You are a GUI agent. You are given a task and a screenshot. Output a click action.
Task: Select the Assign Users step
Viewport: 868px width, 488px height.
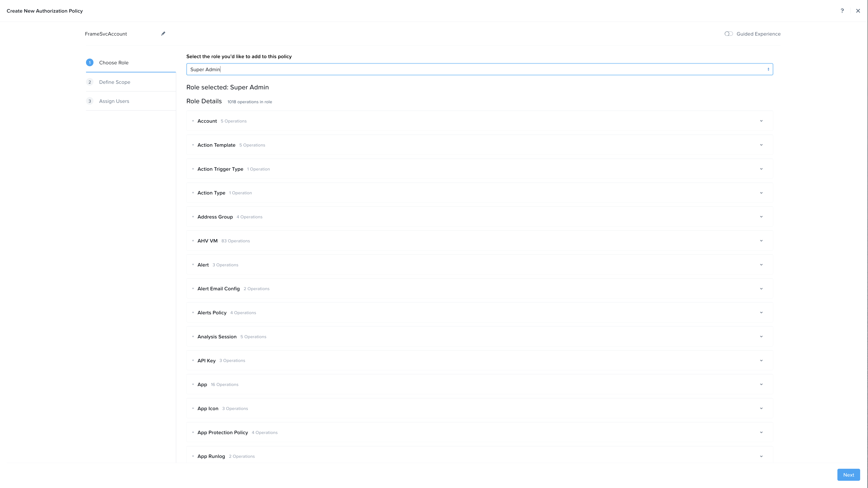[x=114, y=101]
